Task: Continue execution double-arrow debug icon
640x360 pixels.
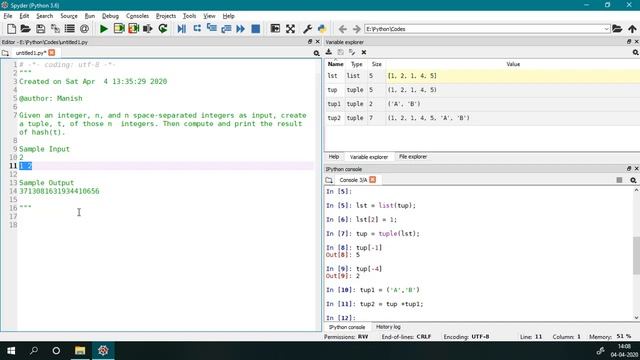Action: pos(241,29)
